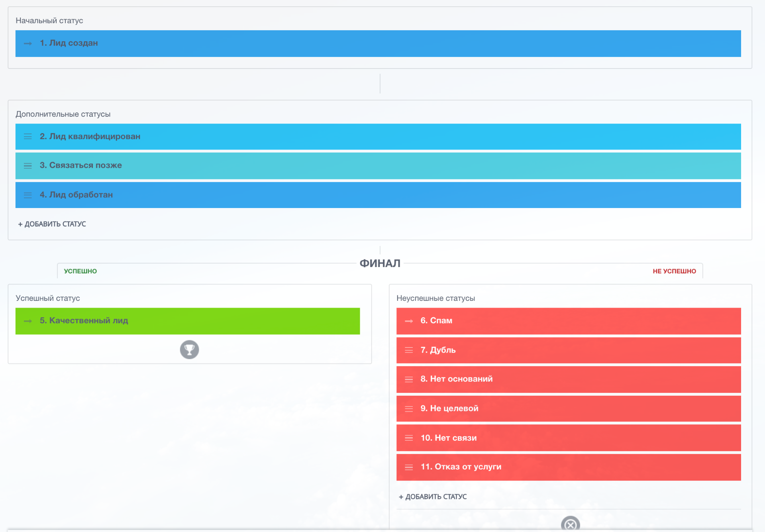Grab drag handle of 'Отказ от услуги' status
The height and width of the screenshot is (532, 765).
coord(409,467)
